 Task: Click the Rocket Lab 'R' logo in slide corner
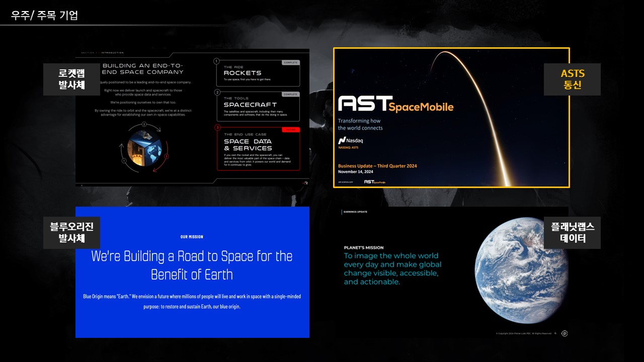click(305, 184)
